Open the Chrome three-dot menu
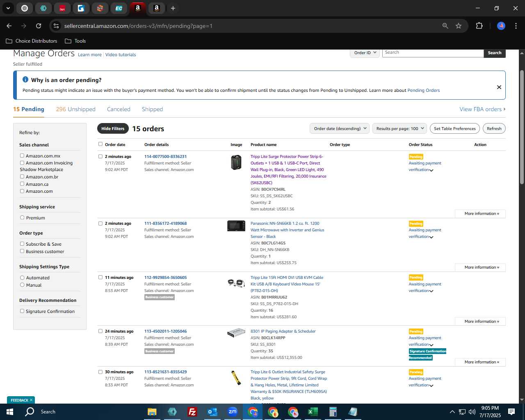 (x=515, y=26)
